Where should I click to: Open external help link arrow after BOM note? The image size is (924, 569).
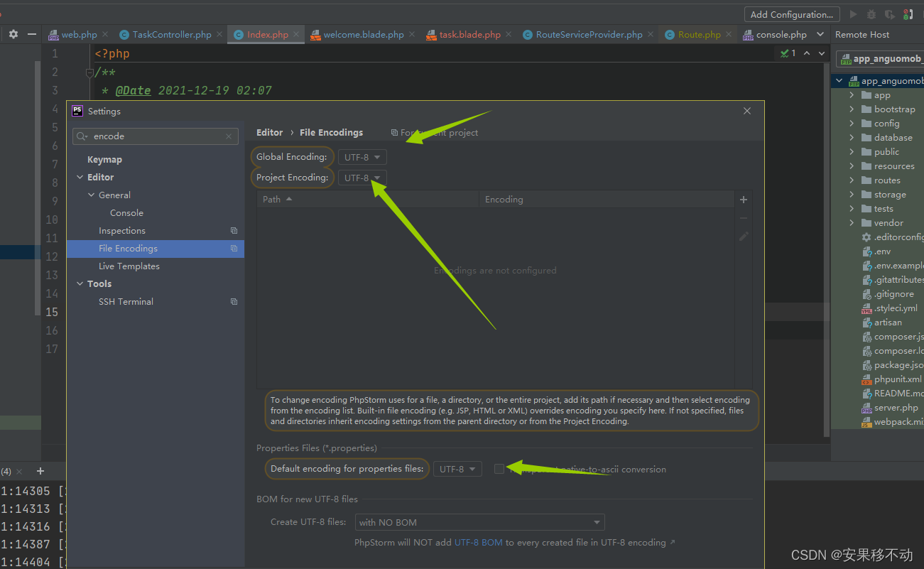(672, 543)
